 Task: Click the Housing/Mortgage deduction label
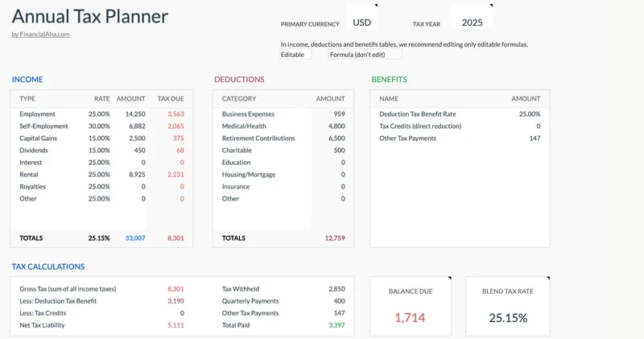coord(249,175)
